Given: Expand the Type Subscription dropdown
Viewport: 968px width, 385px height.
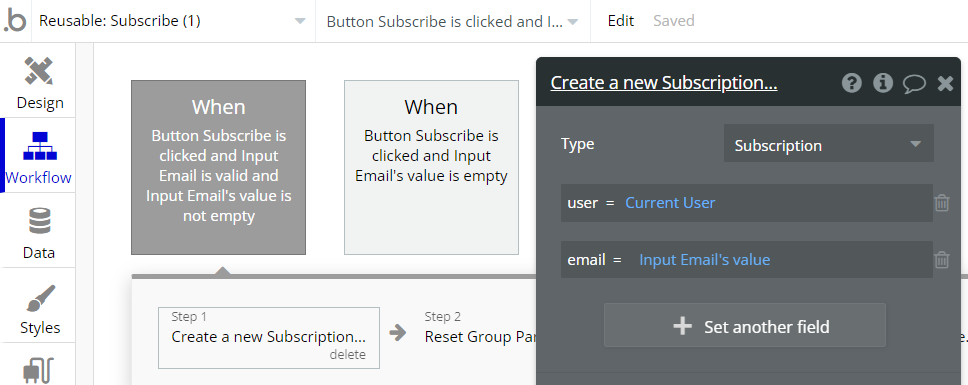Looking at the screenshot, I should pos(828,144).
